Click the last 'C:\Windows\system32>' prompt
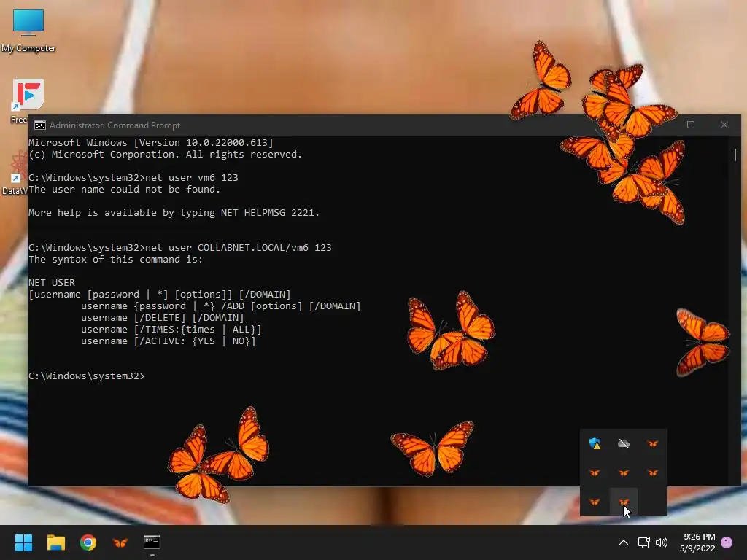The width and height of the screenshot is (747, 560). point(86,376)
